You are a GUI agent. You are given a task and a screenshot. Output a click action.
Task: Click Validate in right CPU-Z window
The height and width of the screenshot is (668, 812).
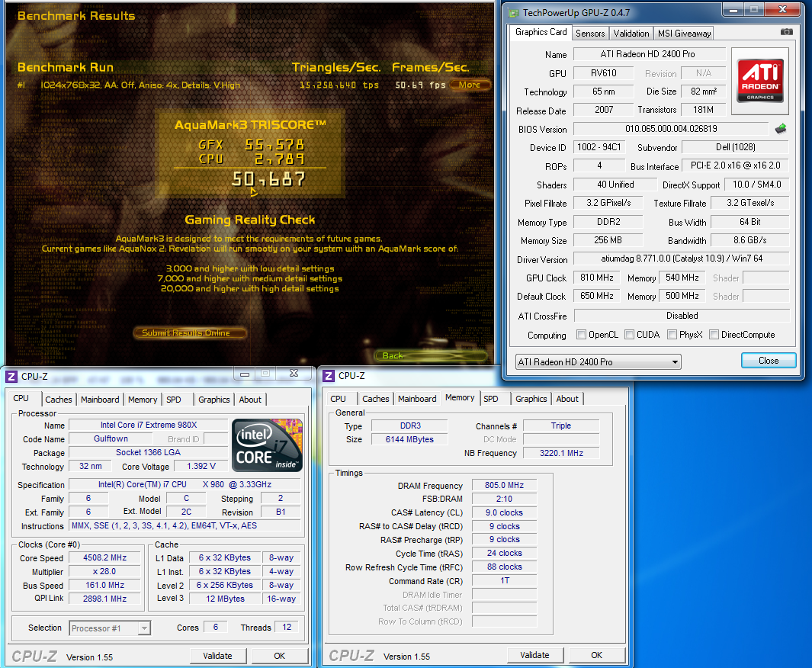[x=534, y=655]
